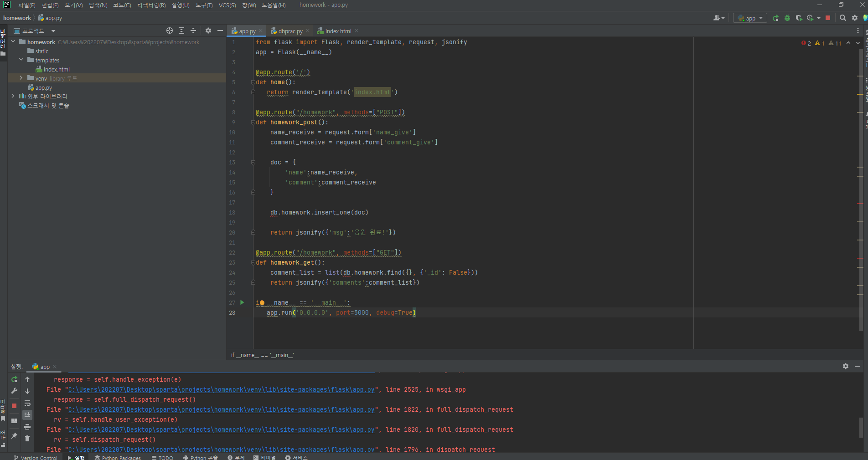Select 스크래치 및 콘솔 in project tree

click(x=48, y=106)
